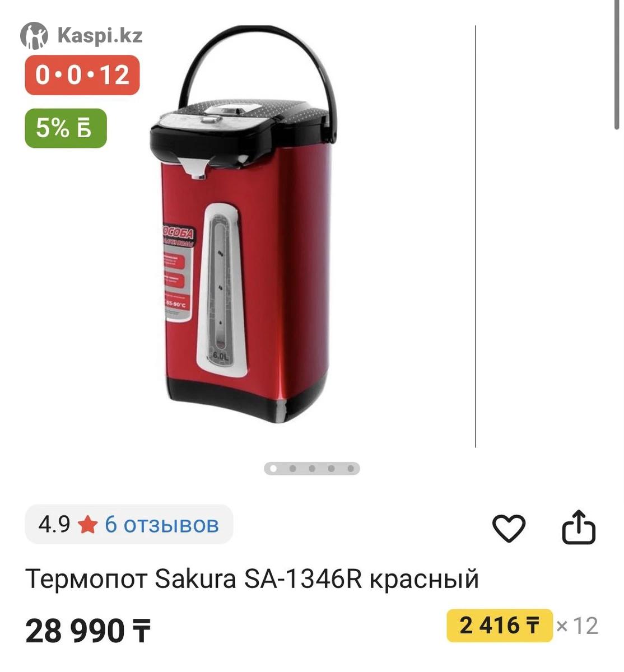The width and height of the screenshot is (624, 672).
Task: Tap the green 5% Б bonus badge
Action: coord(66,128)
